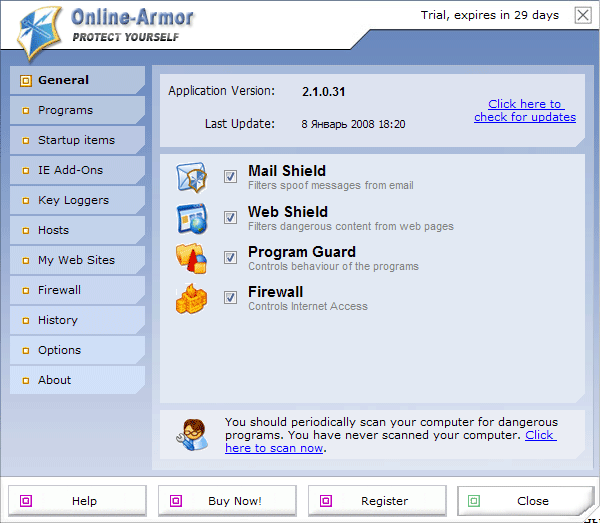The height and width of the screenshot is (523, 600).
Task: Click the pink square icon on Help button
Action: point(26,501)
